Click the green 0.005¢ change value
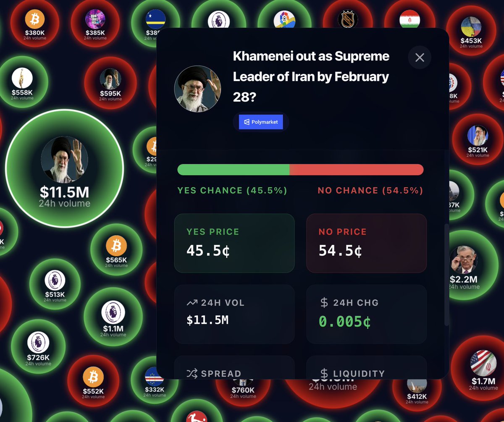The width and height of the screenshot is (504, 422). 345,321
